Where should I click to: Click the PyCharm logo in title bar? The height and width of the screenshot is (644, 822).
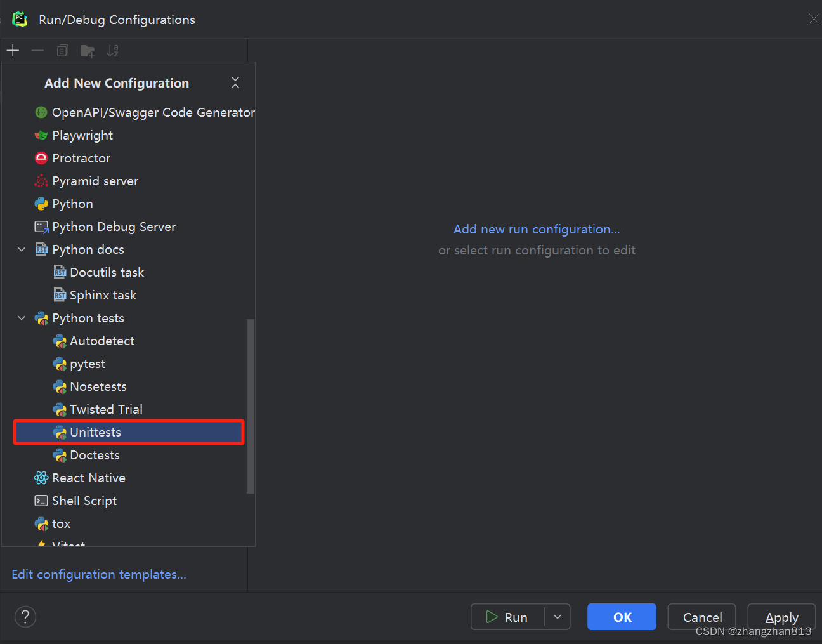20,20
